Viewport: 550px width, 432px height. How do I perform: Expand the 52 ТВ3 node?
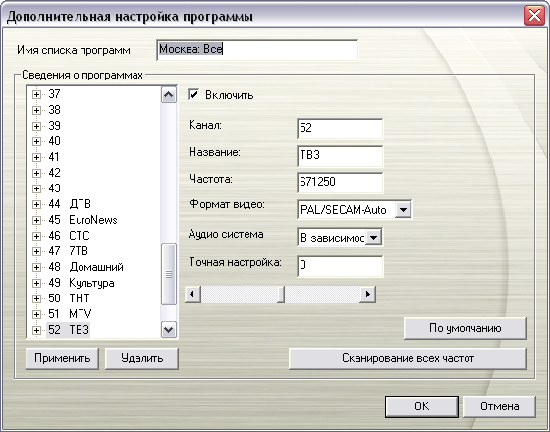[36, 330]
